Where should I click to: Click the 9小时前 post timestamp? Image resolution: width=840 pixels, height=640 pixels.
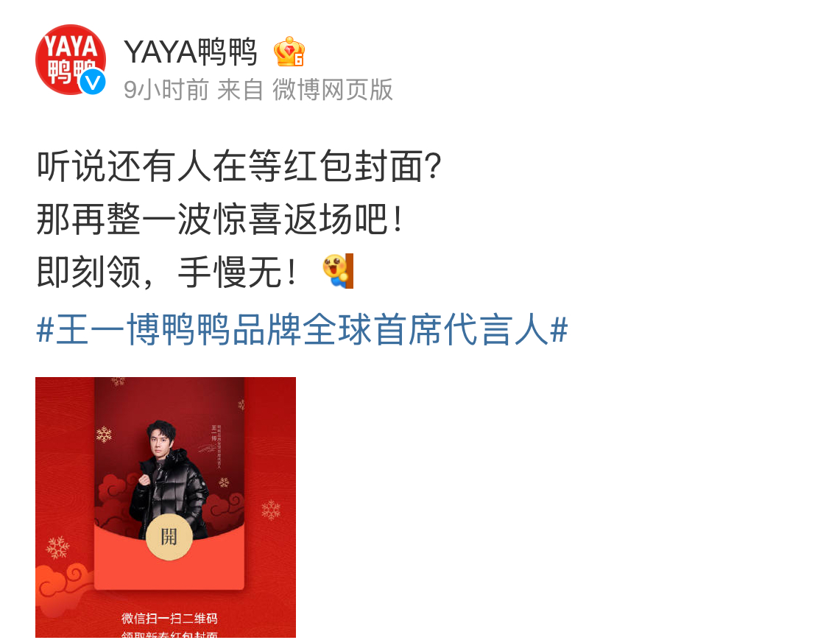tap(166, 90)
